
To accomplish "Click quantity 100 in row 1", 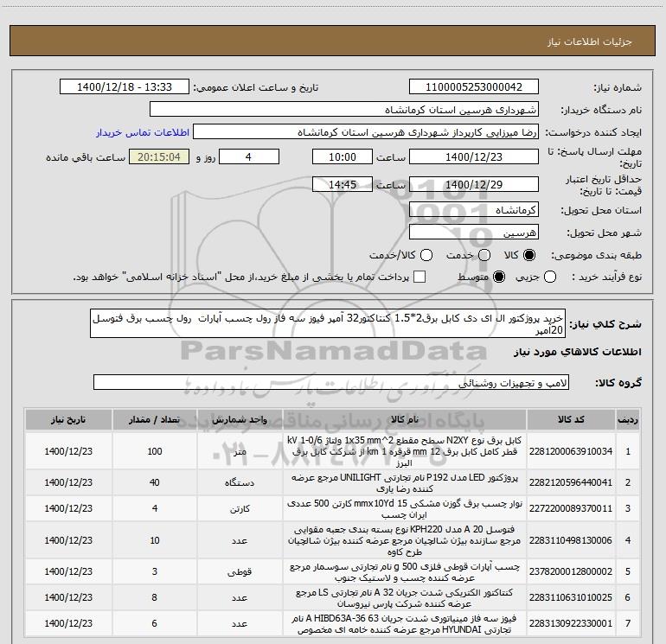I will coord(155,451).
